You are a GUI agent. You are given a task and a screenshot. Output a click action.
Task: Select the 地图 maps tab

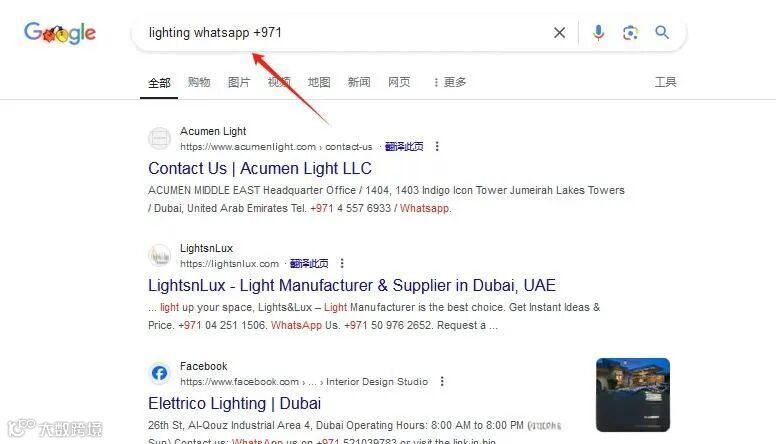319,82
